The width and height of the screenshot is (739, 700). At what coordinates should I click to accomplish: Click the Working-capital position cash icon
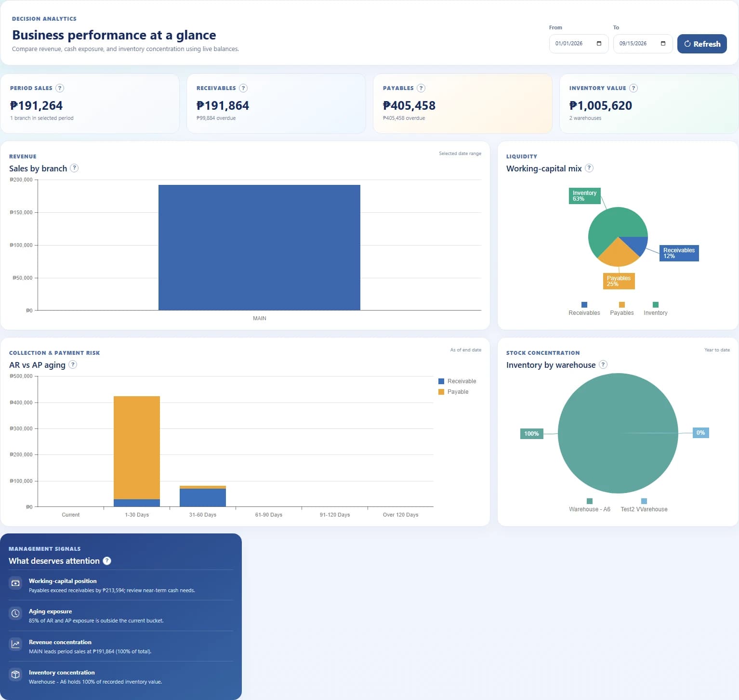15,583
